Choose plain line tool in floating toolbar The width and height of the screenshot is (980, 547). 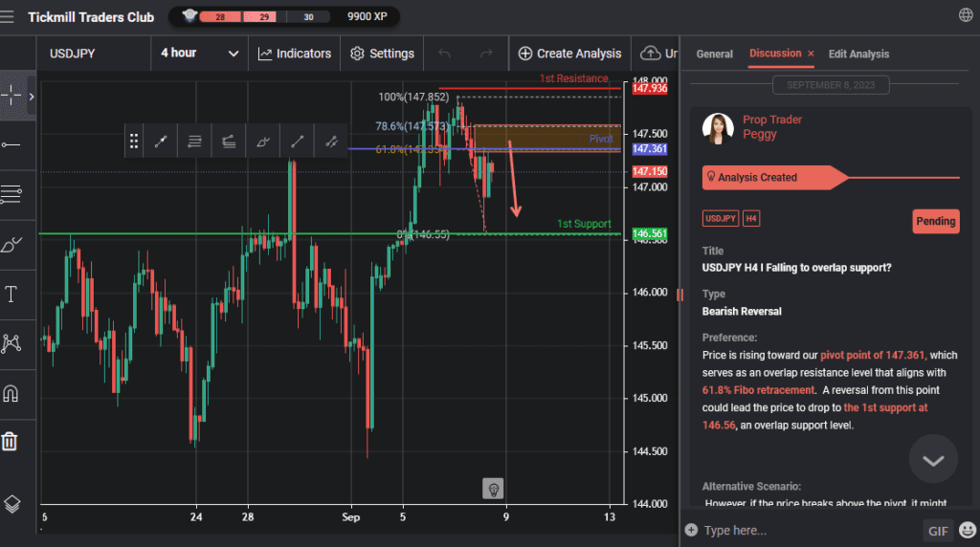point(298,142)
